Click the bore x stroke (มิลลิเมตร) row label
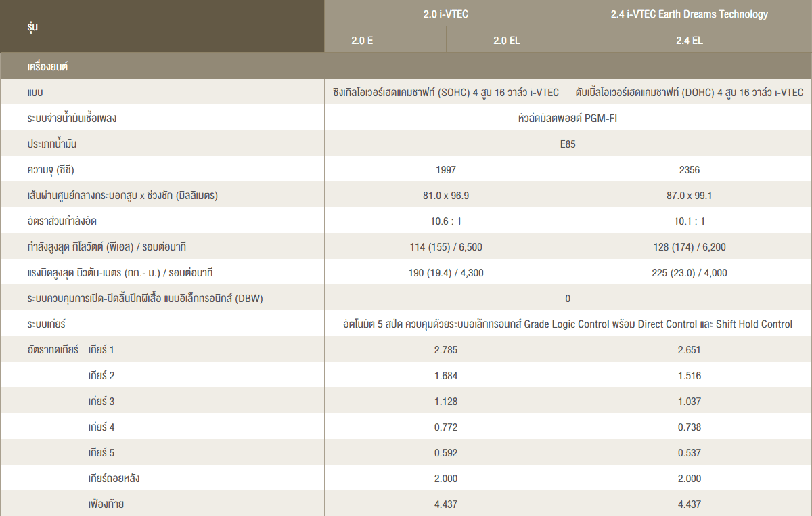Screen dimensions: 812x516 [x=122, y=195]
